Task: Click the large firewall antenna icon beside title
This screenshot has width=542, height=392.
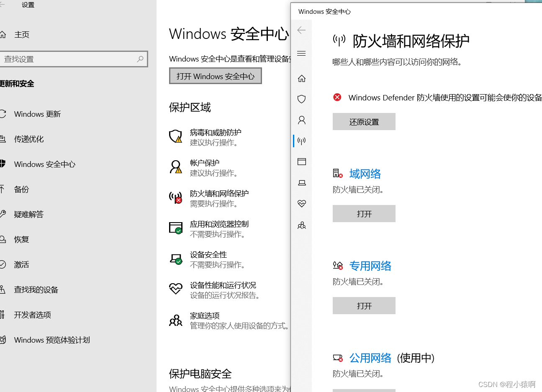Action: tap(339, 40)
